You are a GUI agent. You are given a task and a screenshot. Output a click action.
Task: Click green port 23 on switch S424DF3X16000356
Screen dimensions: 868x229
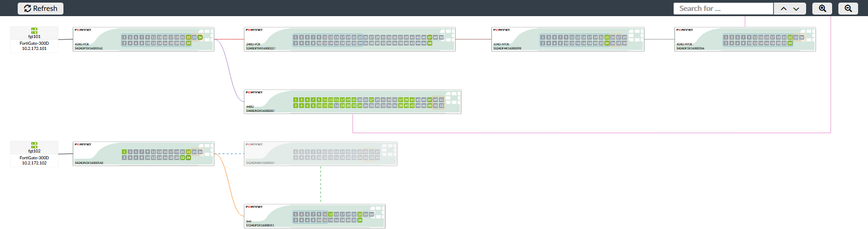(790, 37)
